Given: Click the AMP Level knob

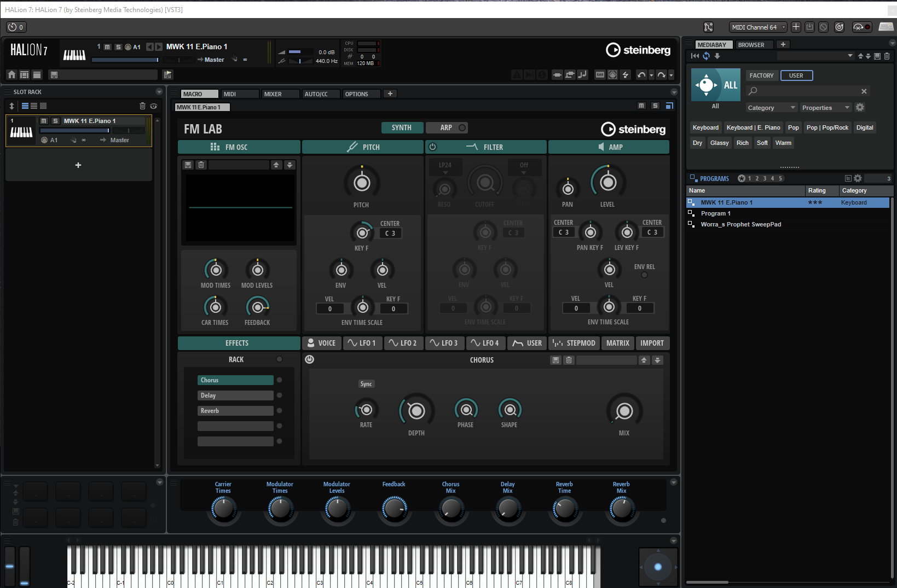Looking at the screenshot, I should [607, 182].
